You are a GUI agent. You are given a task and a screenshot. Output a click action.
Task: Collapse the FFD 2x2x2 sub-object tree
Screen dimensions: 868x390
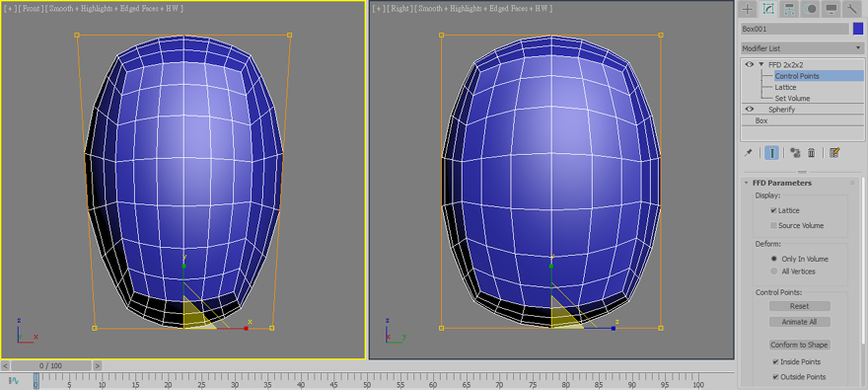761,65
